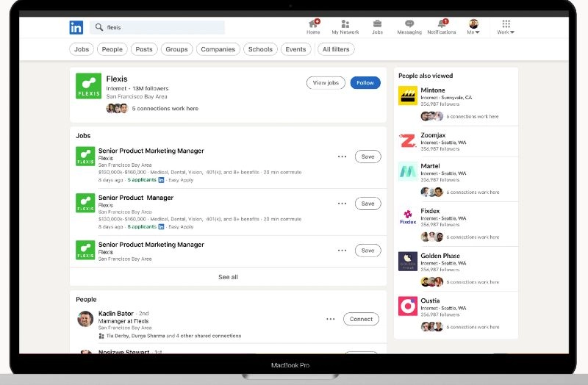Screen dimensions: 588x385
Task: Click the LinkedIn logo icon
Action: pyautogui.click(x=76, y=27)
